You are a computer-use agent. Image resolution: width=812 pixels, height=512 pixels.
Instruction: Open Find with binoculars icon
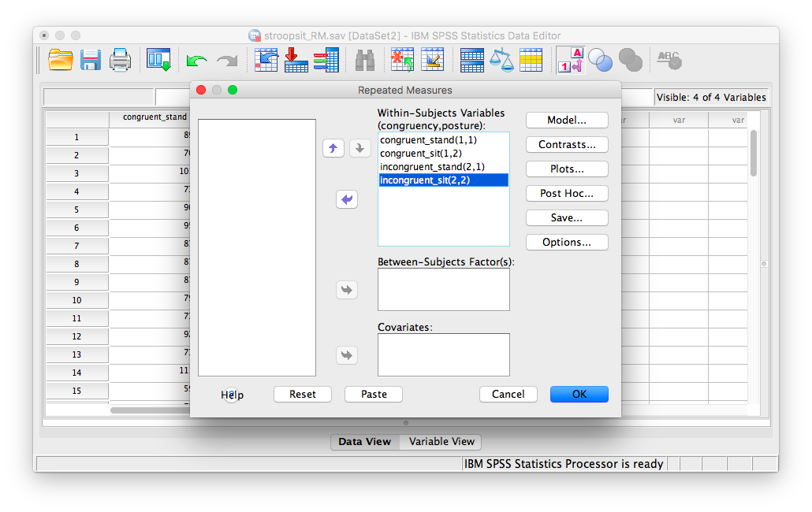[364, 61]
